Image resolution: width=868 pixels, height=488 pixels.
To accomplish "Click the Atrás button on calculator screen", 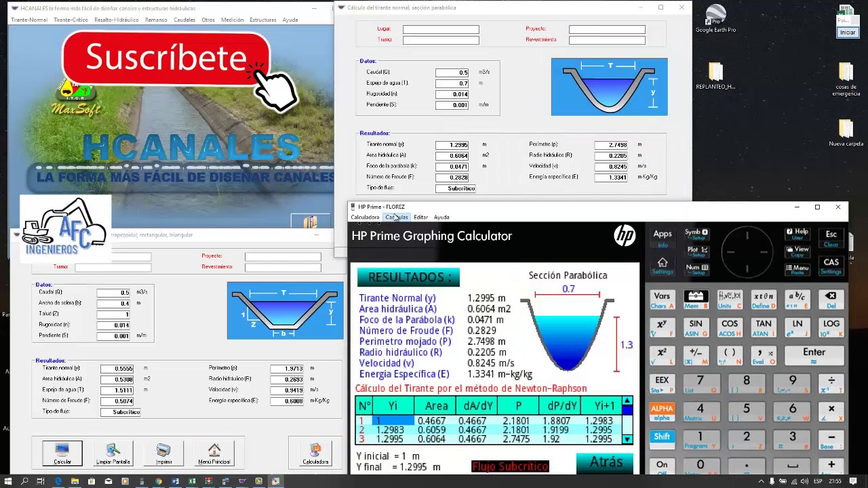I will (x=606, y=462).
